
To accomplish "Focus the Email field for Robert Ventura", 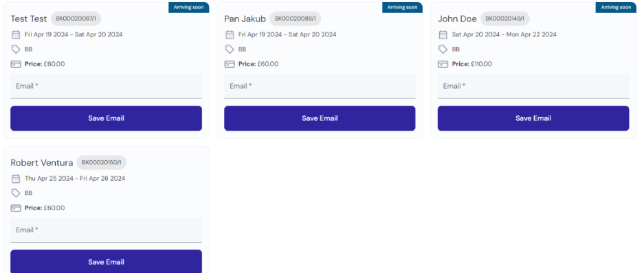I will pos(106,230).
